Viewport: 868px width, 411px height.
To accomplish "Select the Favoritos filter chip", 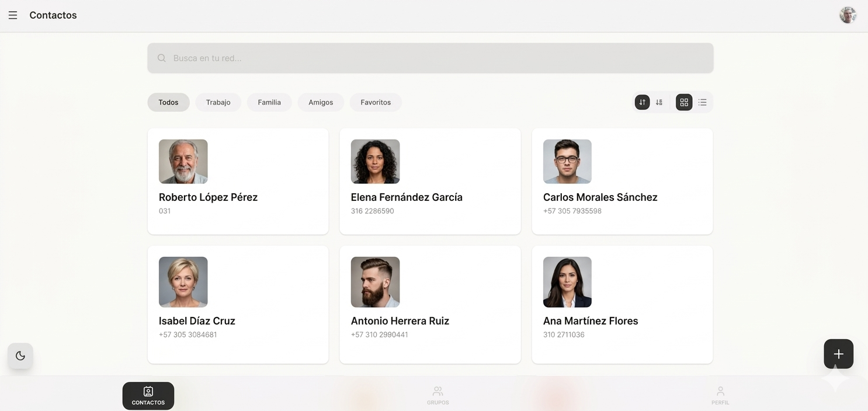I will pyautogui.click(x=376, y=102).
